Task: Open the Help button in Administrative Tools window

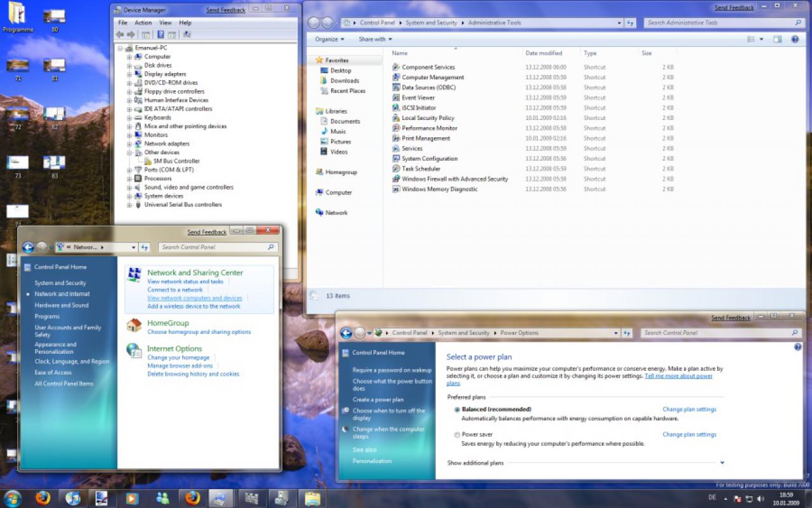Action: (795, 39)
